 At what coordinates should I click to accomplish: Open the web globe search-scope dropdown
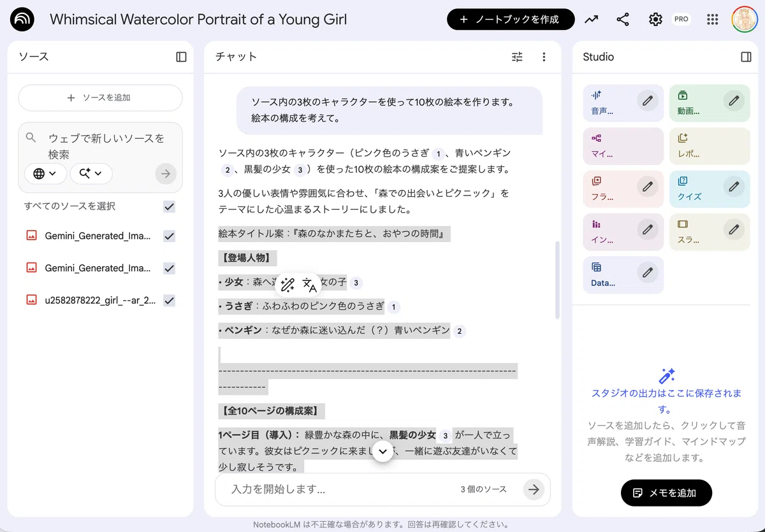45,173
